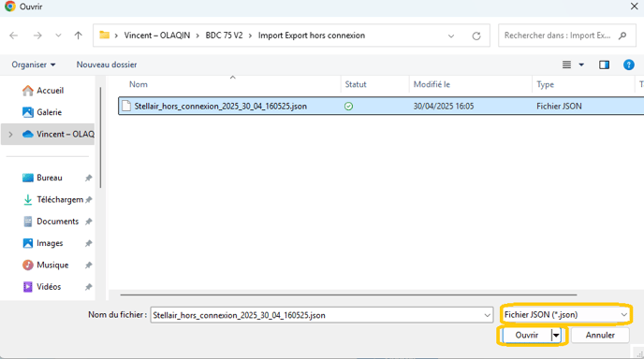644x359 pixels.
Task: Open view options dropdown arrow
Action: (581, 65)
